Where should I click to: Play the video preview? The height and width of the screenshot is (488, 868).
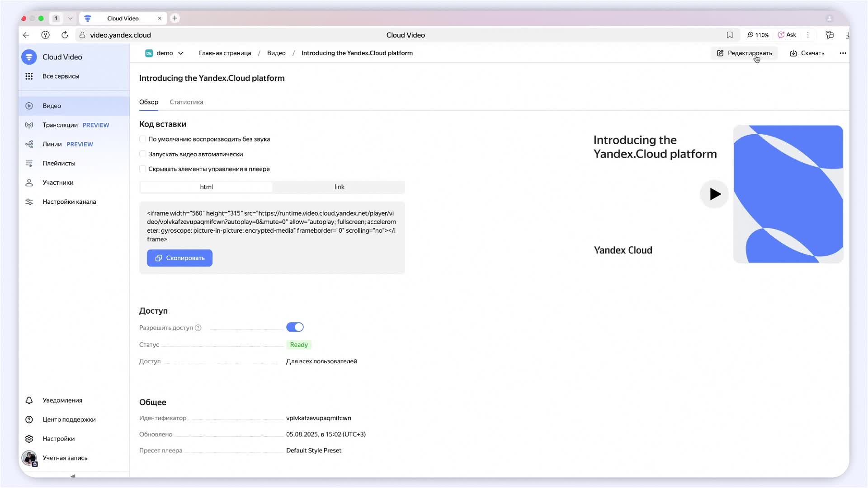pos(714,194)
